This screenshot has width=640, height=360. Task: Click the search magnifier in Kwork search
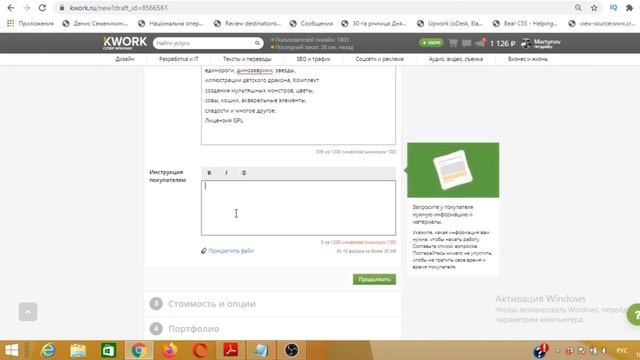[x=257, y=43]
